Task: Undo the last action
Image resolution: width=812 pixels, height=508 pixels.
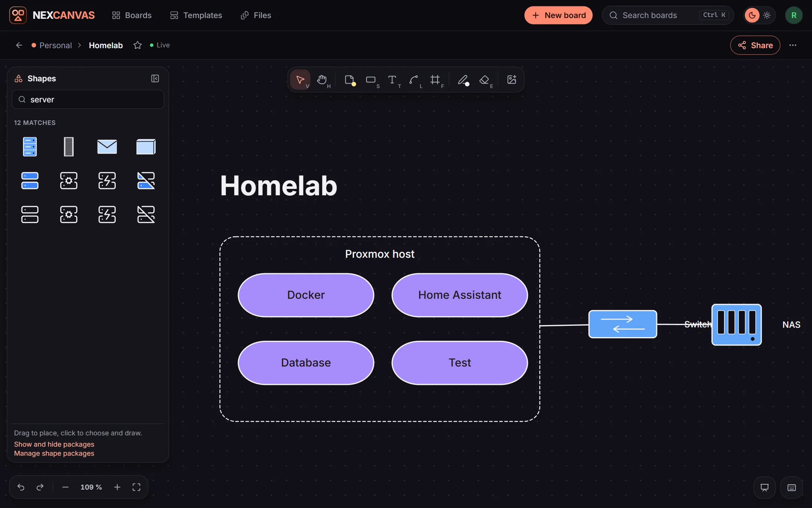Action: click(21, 487)
